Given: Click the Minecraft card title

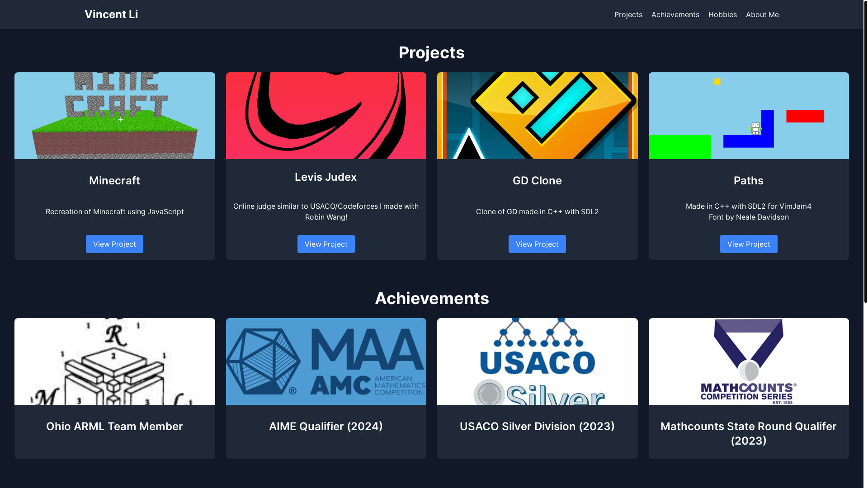Looking at the screenshot, I should 114,181.
